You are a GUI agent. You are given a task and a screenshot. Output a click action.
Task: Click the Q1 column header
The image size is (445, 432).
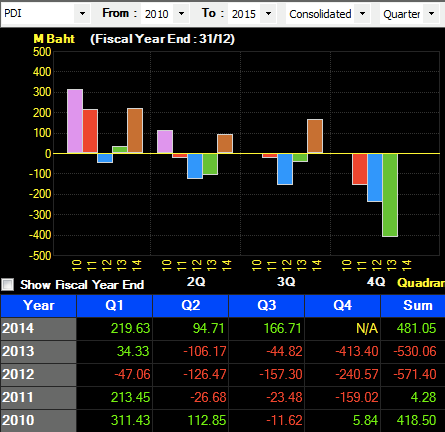(114, 306)
